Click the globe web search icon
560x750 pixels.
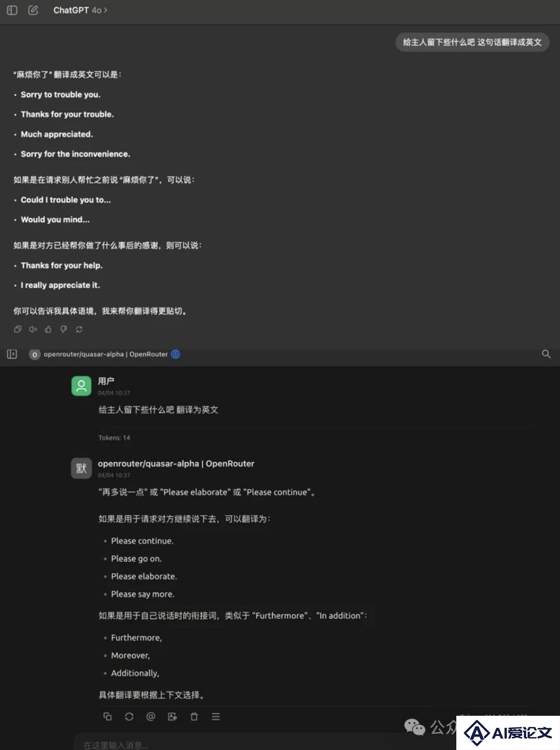[176, 354]
